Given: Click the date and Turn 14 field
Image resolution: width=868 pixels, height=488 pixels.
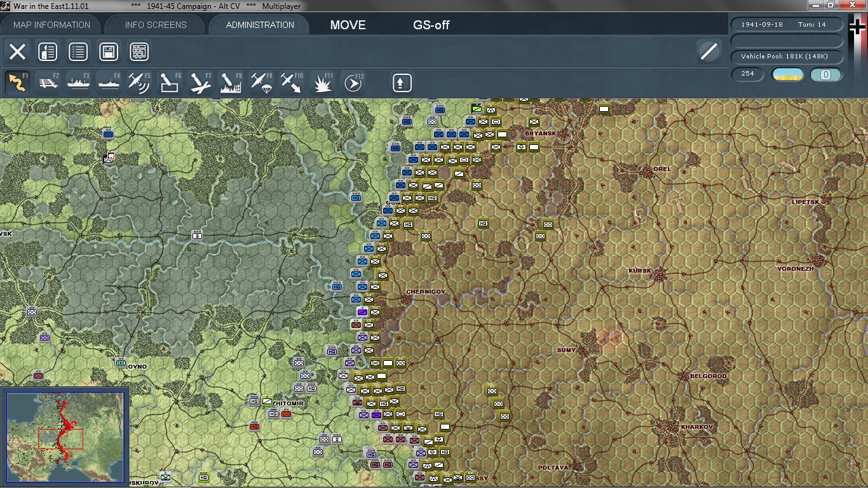Looking at the screenshot, I should 787,24.
